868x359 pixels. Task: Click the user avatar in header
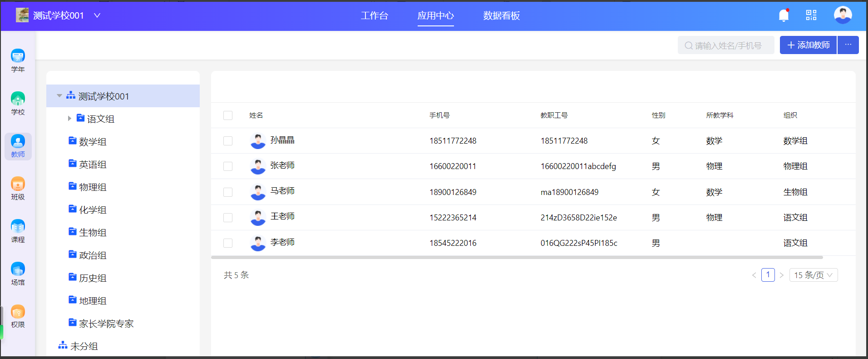coord(843,15)
